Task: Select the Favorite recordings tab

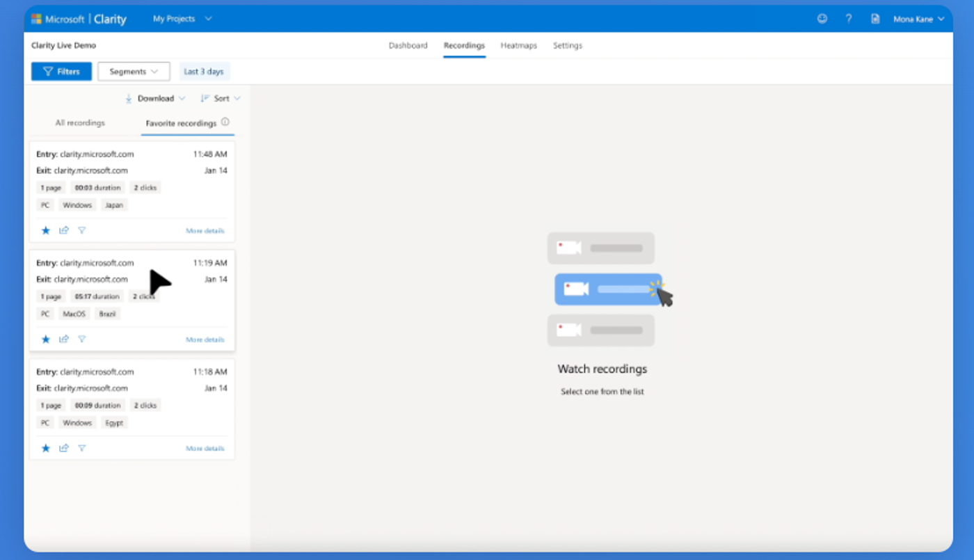Action: click(181, 123)
